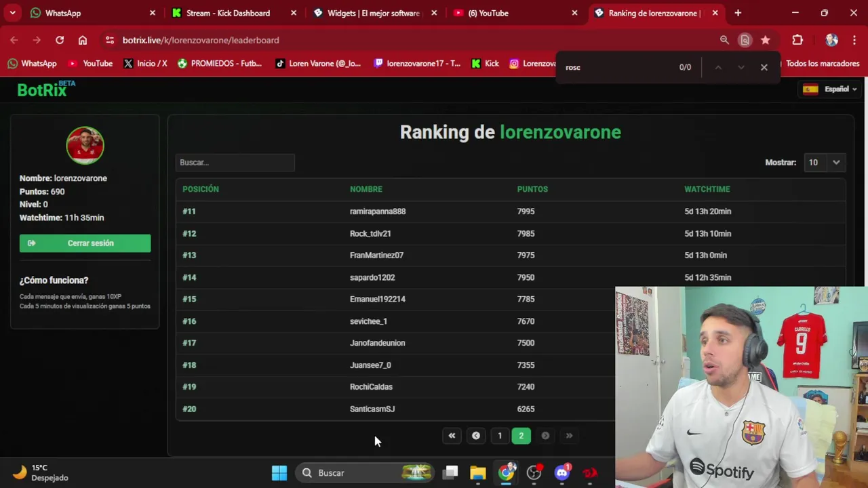
Task: Open the WhatsApp bookmark
Action: 32,64
